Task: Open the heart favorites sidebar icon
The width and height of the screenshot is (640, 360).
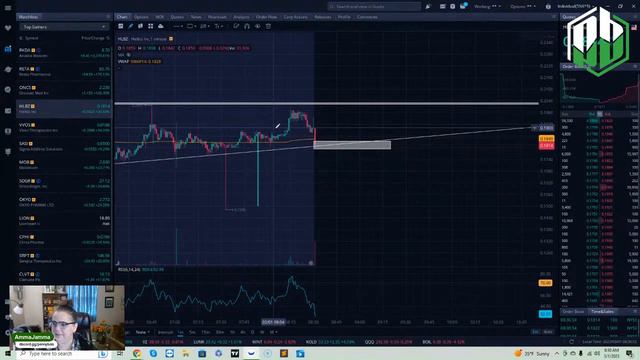Action: tap(8, 28)
